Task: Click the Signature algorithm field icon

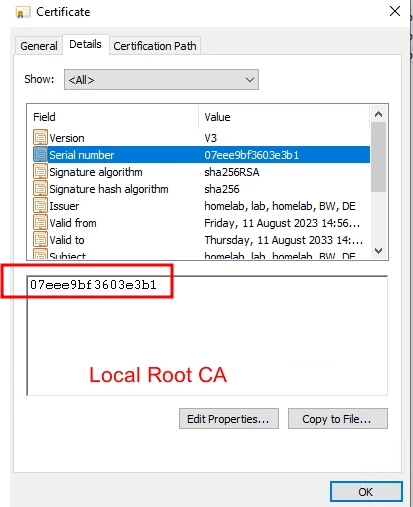Action: [40, 172]
